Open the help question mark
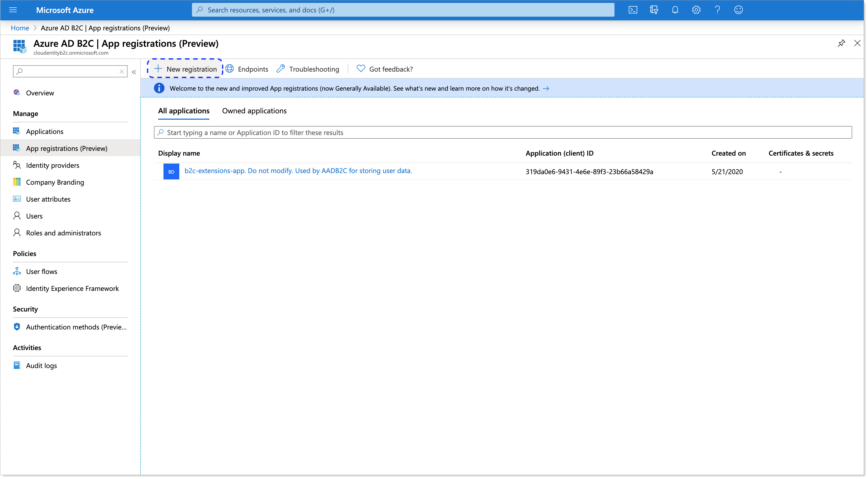The width and height of the screenshot is (868, 479). tap(717, 10)
